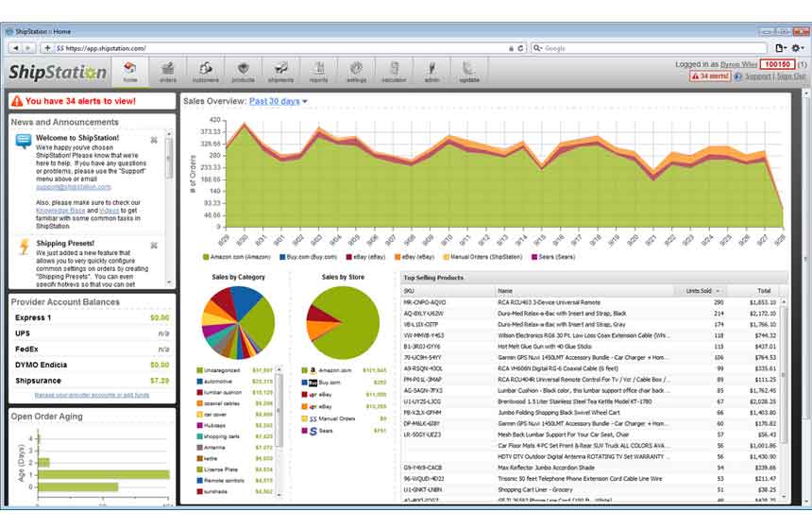The width and height of the screenshot is (812, 529).
Task: Open the browser gear settings menu
Action: pyautogui.click(x=798, y=48)
